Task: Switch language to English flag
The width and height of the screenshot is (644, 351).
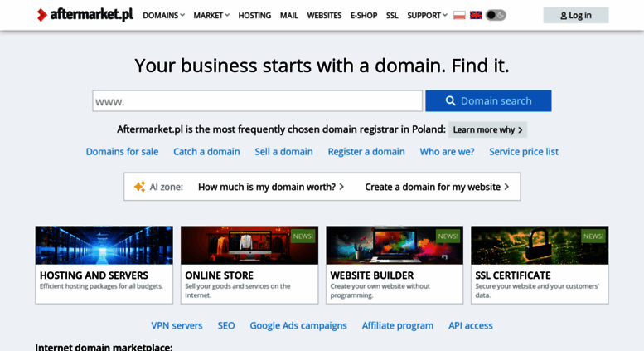Action: [x=476, y=15]
